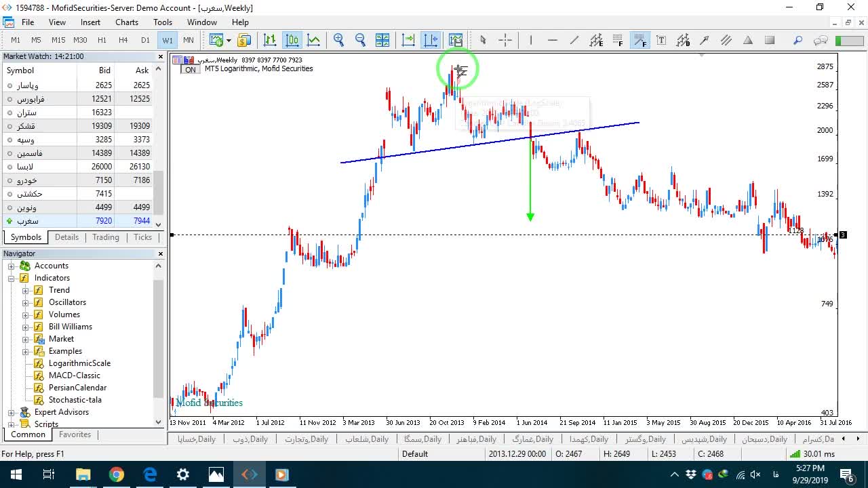Image resolution: width=868 pixels, height=488 pixels.
Task: Switch chart to bar chart style
Action: point(270,40)
